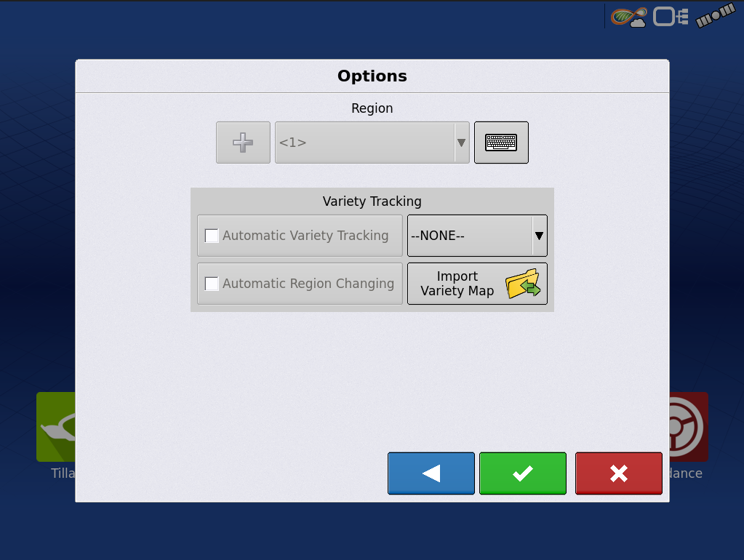Accept options with the green checkmark
The image size is (744, 560).
tap(522, 473)
